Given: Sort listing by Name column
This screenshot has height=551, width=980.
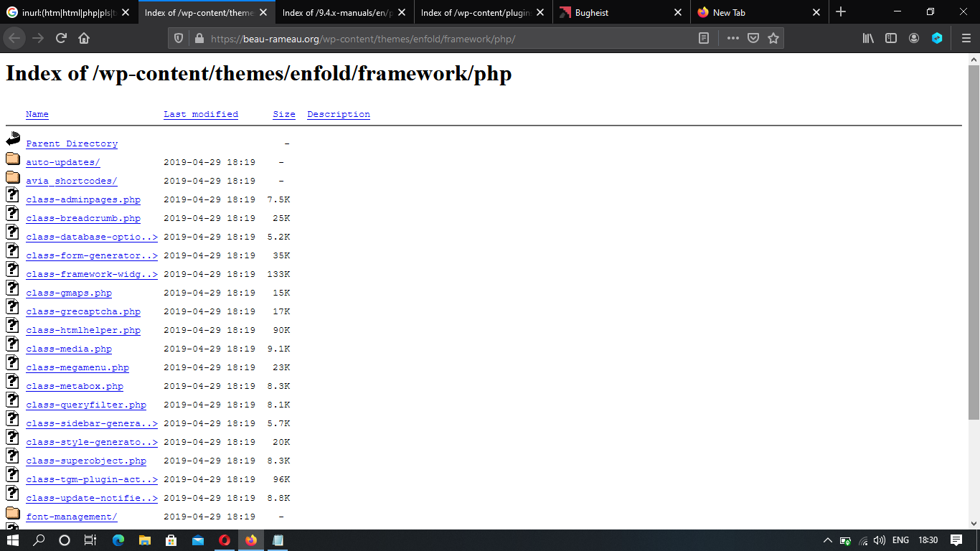Looking at the screenshot, I should click(x=37, y=114).
